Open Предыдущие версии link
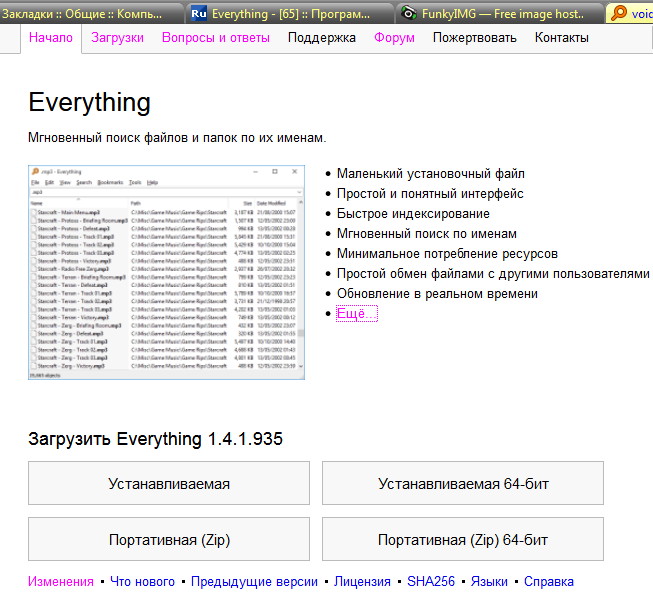 [x=254, y=581]
